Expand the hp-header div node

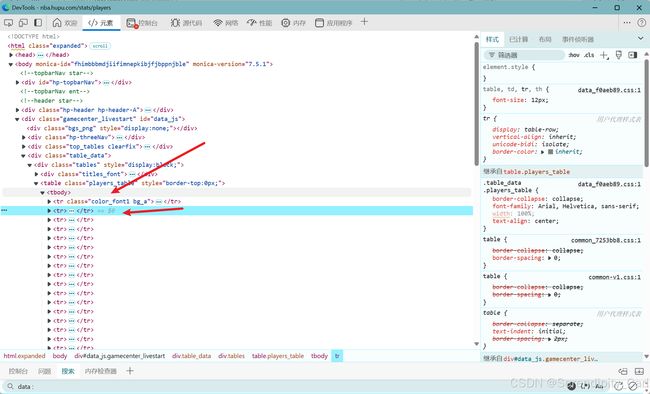(x=17, y=110)
